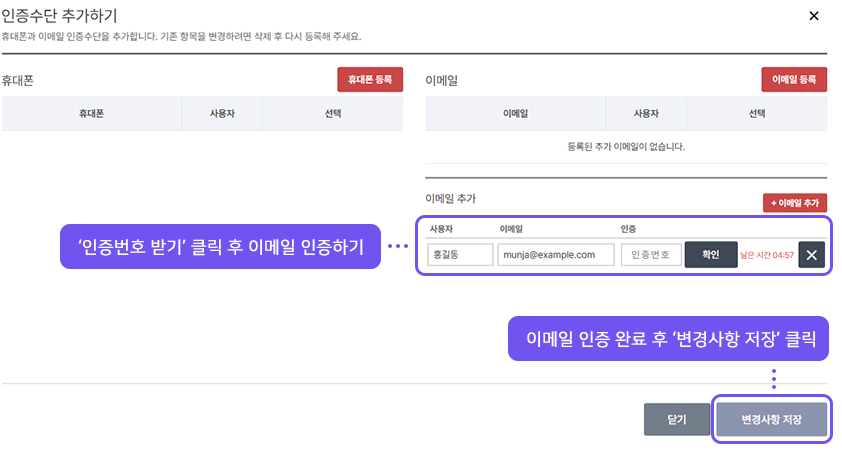
Task: Click the 확인 button to verify code
Action: [710, 254]
